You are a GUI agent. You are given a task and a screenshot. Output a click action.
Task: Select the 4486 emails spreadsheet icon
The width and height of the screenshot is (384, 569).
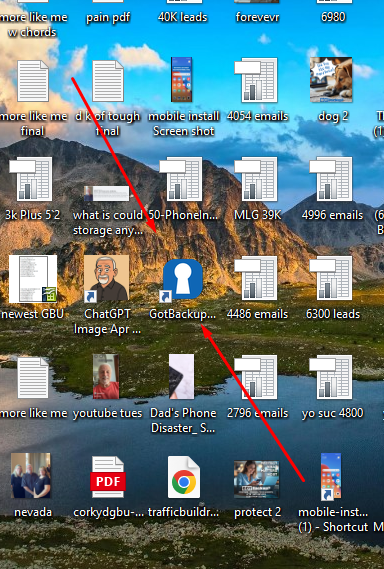257,278
